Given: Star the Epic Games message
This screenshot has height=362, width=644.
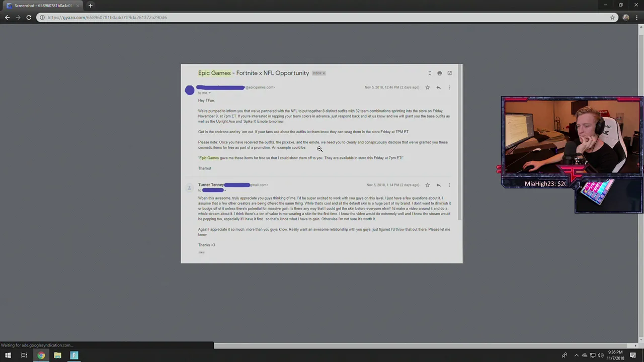Looking at the screenshot, I should pyautogui.click(x=428, y=87).
